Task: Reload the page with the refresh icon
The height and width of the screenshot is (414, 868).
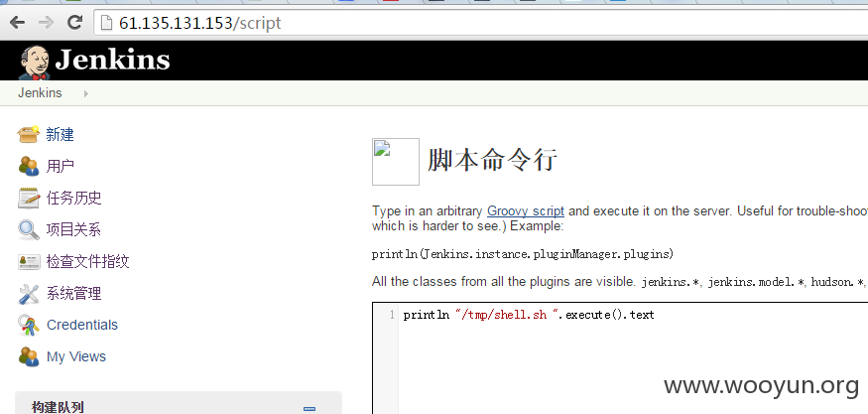Action: click(74, 23)
